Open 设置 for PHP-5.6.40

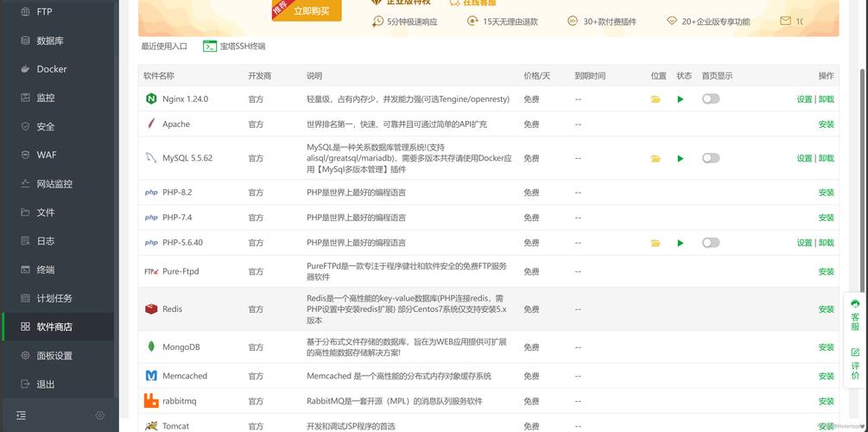pos(804,243)
